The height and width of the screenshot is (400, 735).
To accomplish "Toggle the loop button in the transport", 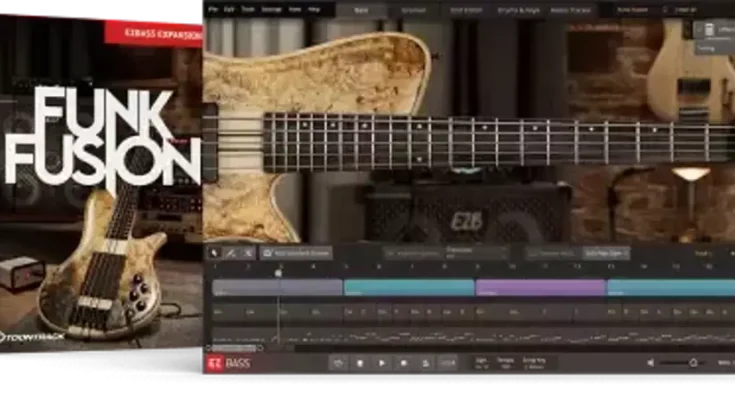I will [338, 363].
